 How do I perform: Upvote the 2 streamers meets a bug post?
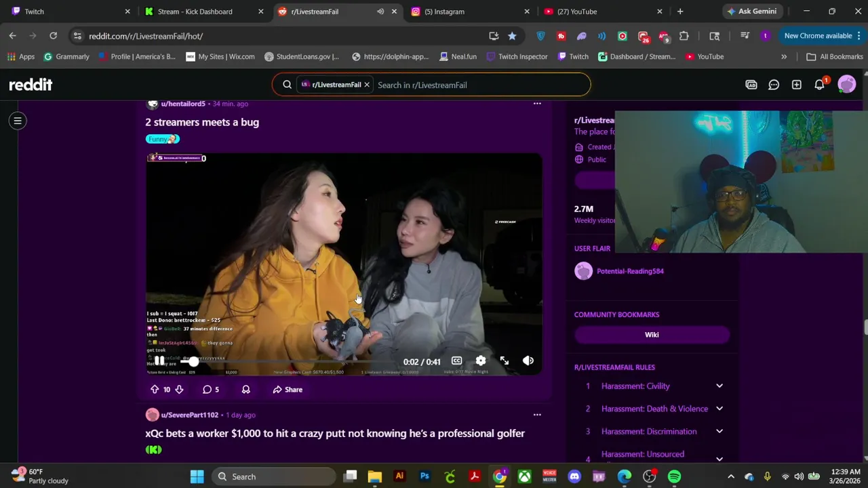click(155, 390)
